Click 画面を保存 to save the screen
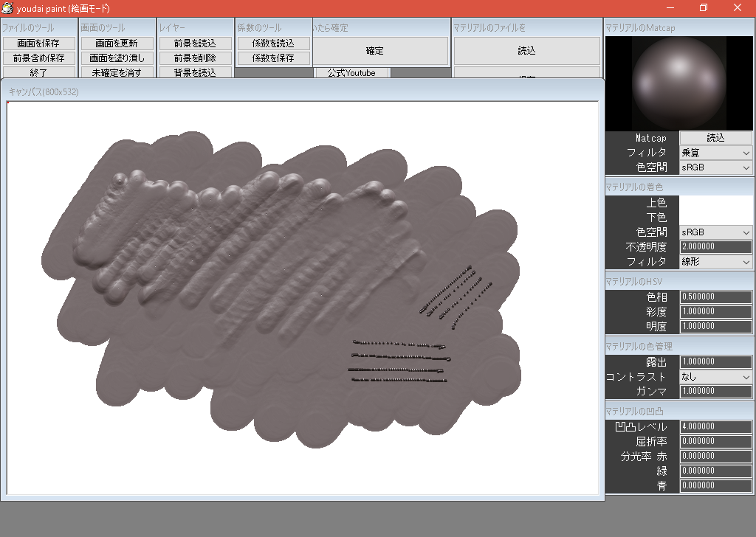 [x=41, y=43]
